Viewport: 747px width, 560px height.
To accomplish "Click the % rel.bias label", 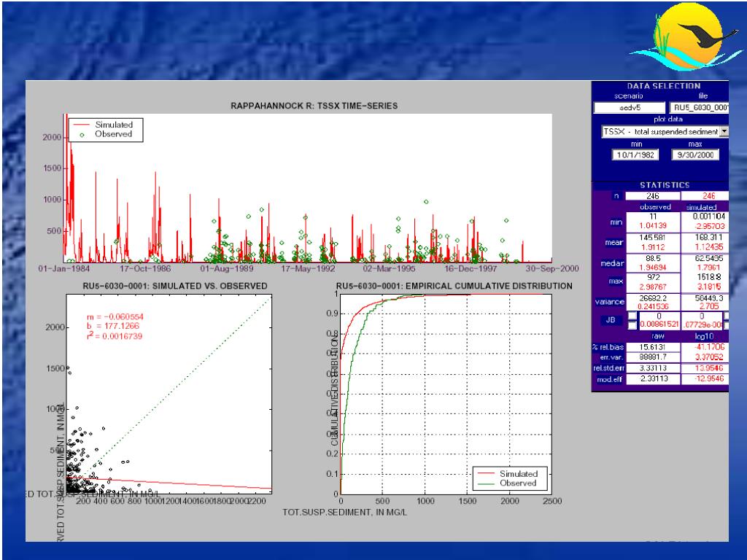I will (x=608, y=347).
